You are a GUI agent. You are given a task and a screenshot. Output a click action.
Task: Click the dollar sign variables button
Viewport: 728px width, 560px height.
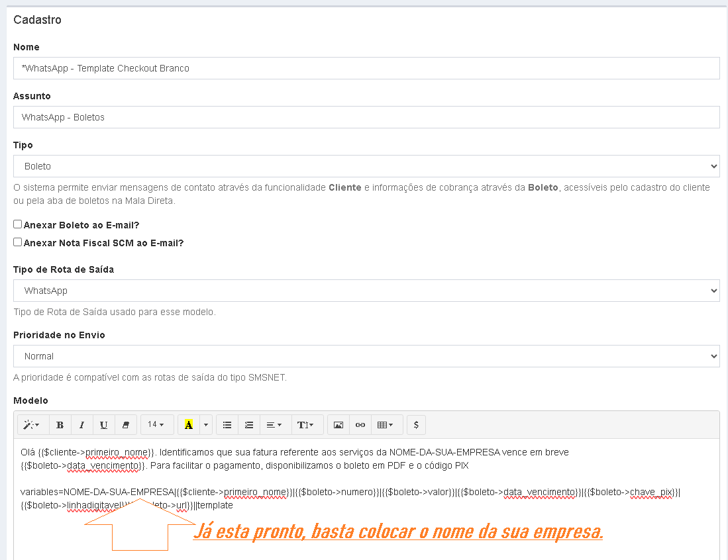point(416,425)
